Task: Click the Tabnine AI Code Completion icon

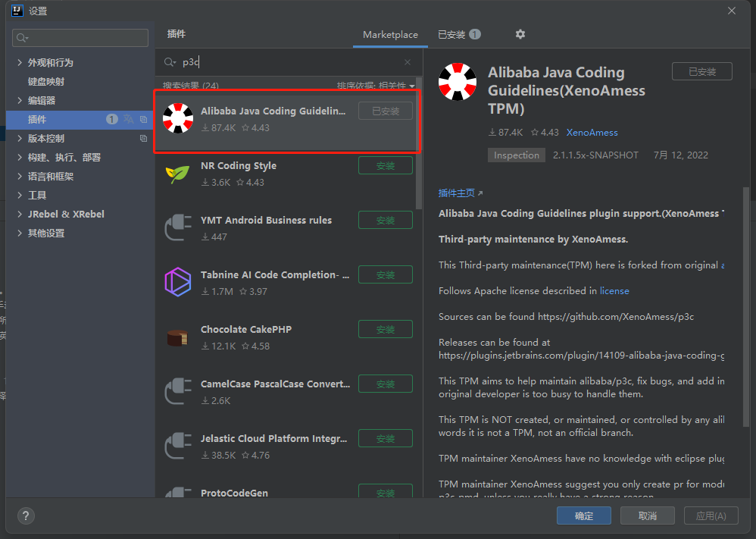Action: point(178,282)
